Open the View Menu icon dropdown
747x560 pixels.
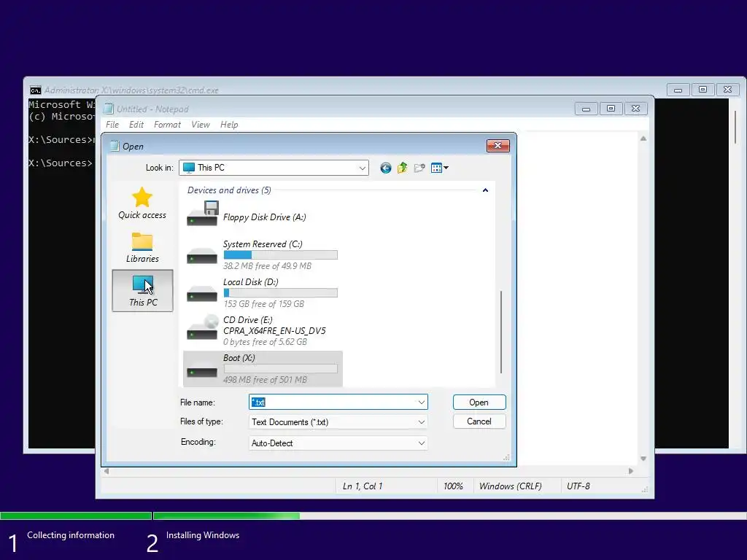pyautogui.click(x=439, y=168)
